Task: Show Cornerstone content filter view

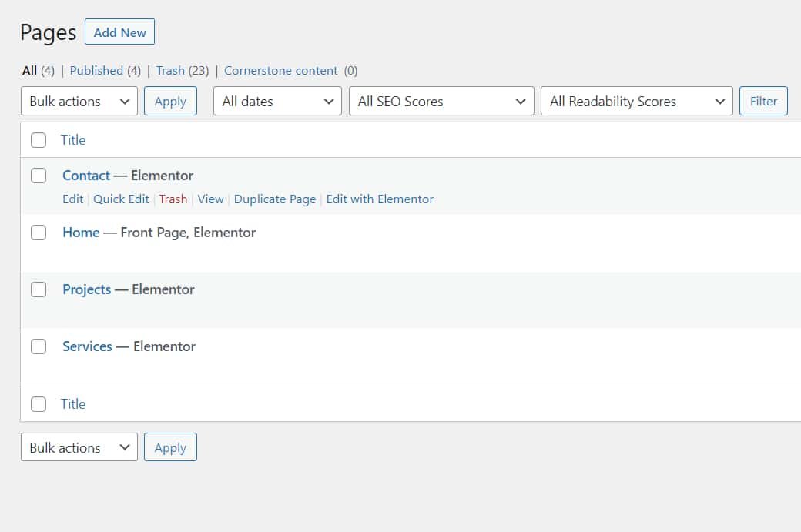Action: point(281,71)
